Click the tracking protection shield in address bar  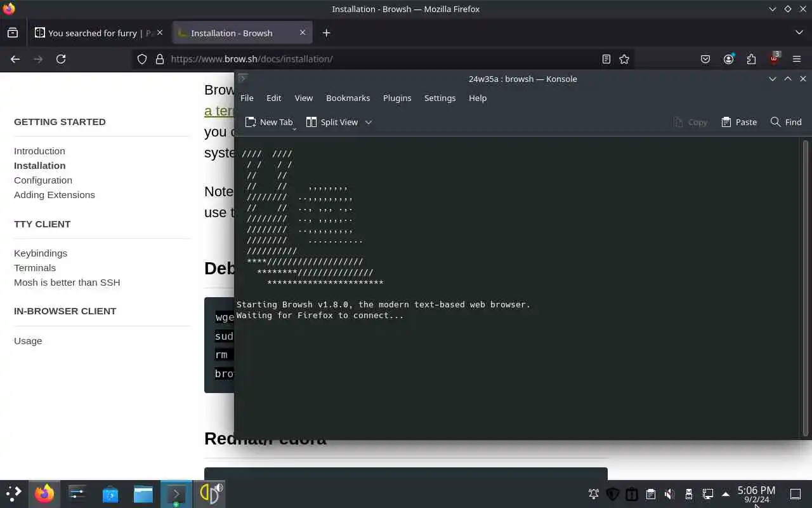pyautogui.click(x=142, y=59)
